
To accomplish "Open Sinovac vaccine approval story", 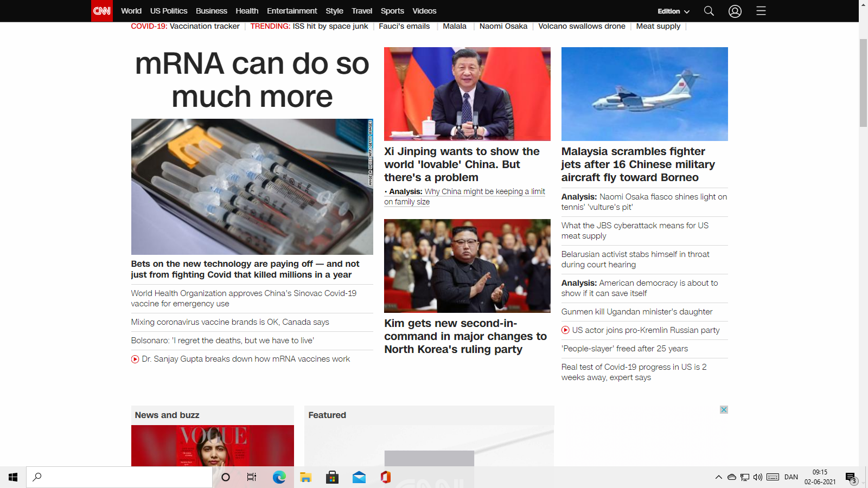I will point(244,298).
